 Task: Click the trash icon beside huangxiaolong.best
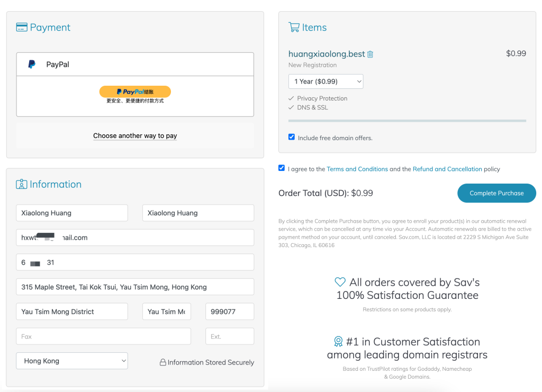[371, 54]
